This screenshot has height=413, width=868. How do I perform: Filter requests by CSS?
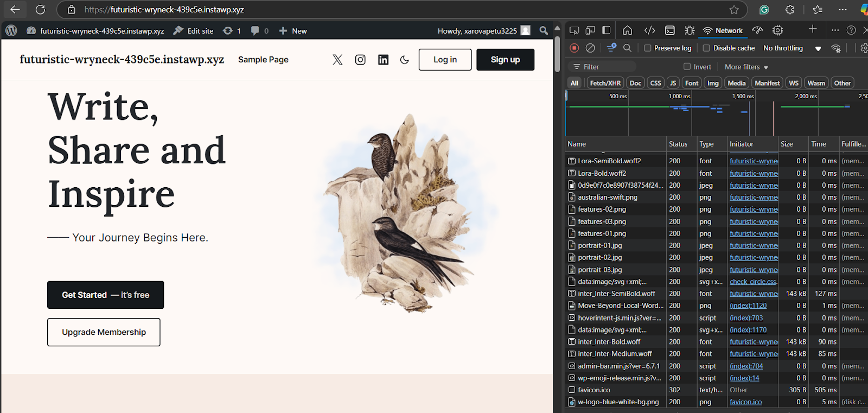coord(655,83)
